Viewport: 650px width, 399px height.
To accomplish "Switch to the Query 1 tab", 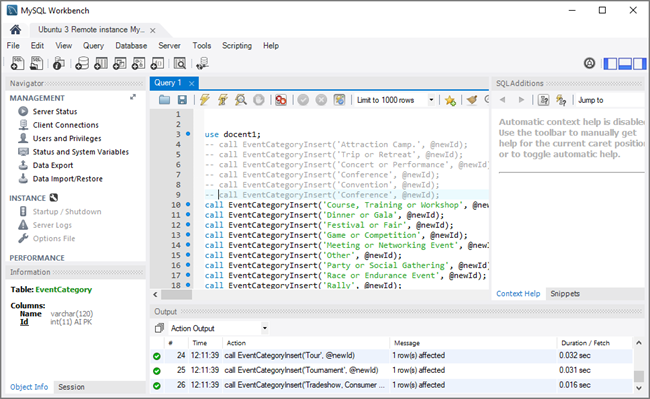I will tap(168, 83).
